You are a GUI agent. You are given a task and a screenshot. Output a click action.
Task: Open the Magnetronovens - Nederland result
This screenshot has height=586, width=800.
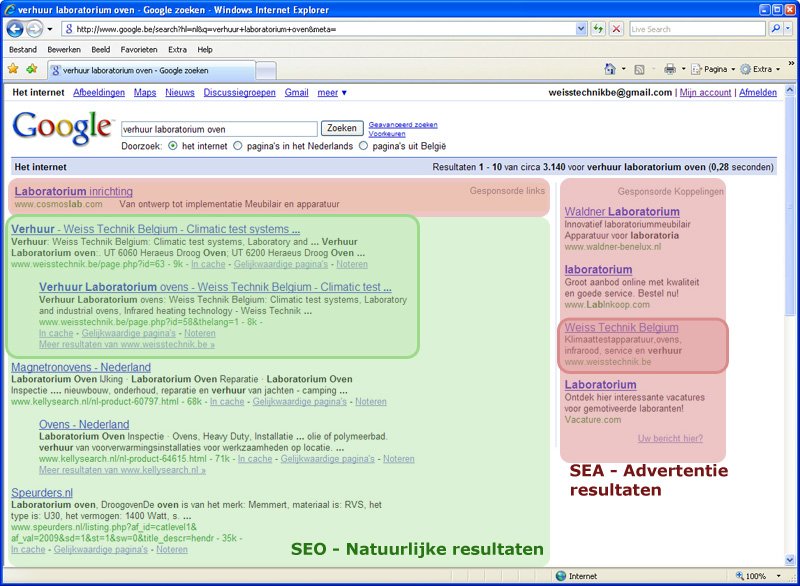(x=81, y=367)
